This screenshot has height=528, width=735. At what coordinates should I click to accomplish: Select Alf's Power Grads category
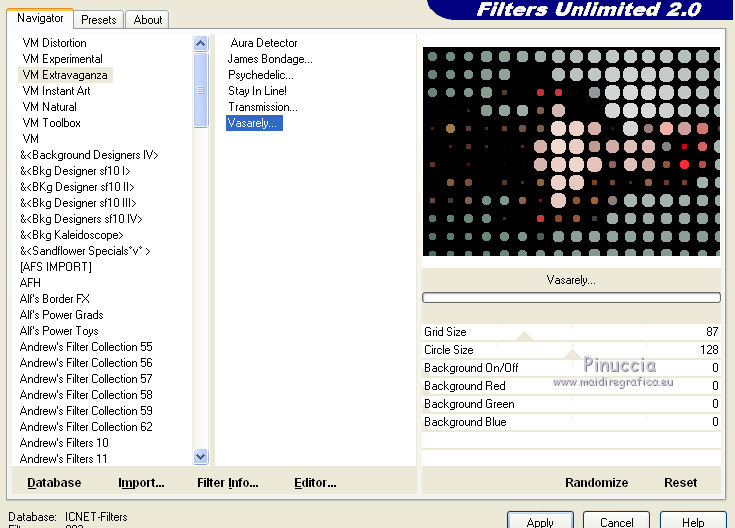pyautogui.click(x=61, y=315)
